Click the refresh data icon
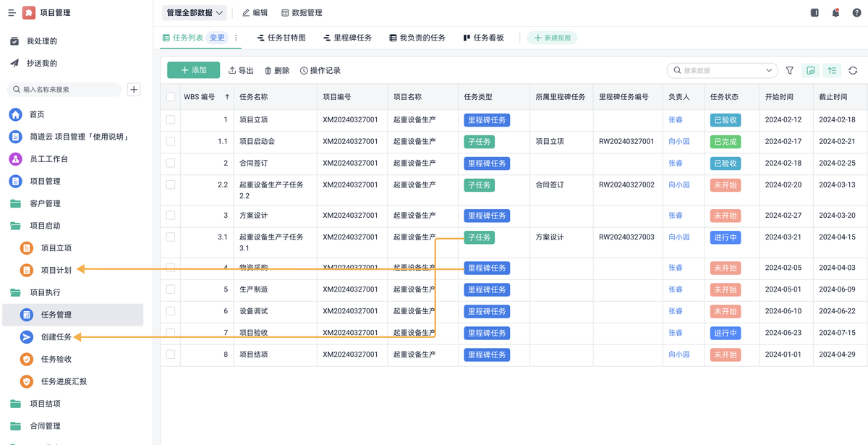 [x=854, y=70]
